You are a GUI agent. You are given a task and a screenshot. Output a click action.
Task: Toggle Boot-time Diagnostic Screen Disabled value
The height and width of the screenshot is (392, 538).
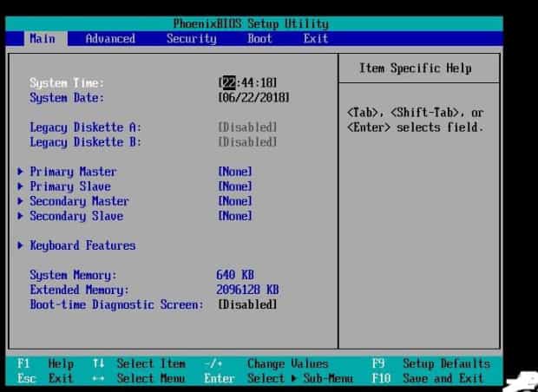click(247, 304)
